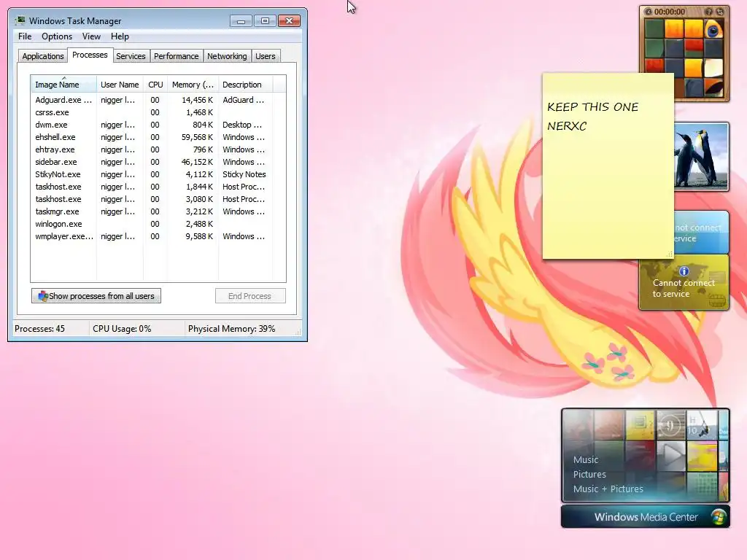This screenshot has height=560, width=747.
Task: Switch to the Services tab
Action: point(131,56)
